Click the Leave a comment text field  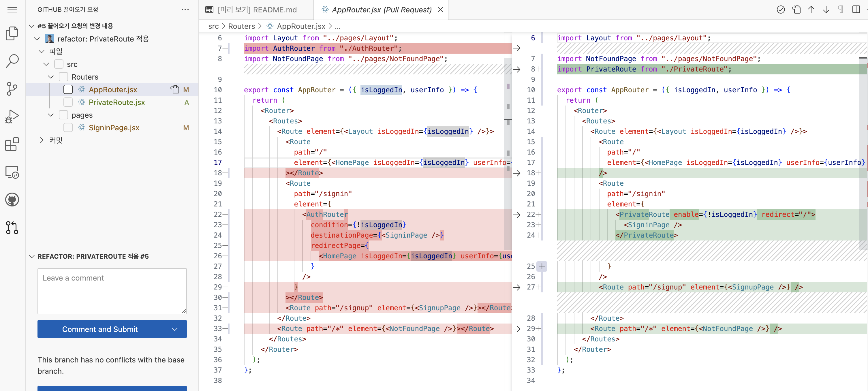(112, 291)
